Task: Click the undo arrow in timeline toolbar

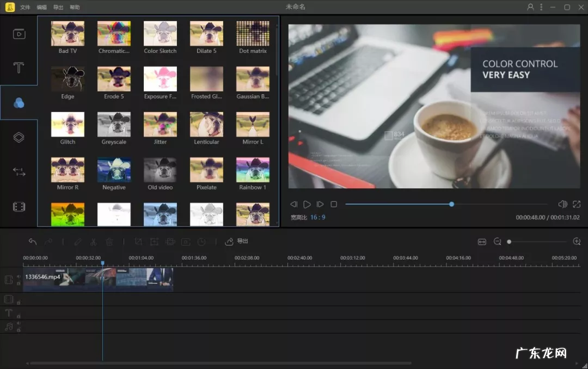Action: coord(33,242)
